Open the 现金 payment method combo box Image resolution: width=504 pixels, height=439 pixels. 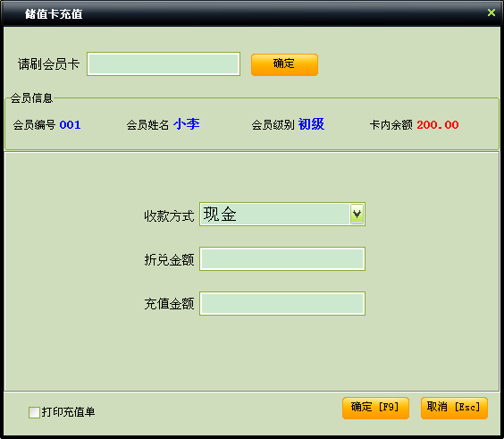pos(282,215)
